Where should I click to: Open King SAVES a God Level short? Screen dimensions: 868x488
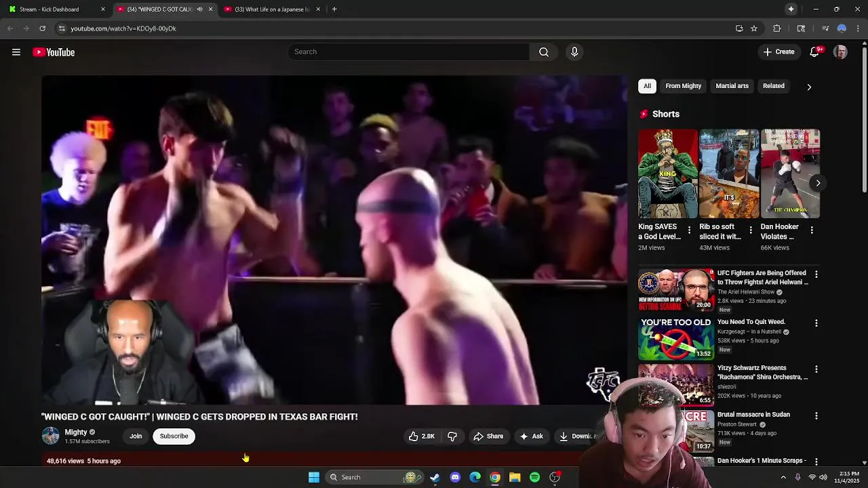(668, 174)
